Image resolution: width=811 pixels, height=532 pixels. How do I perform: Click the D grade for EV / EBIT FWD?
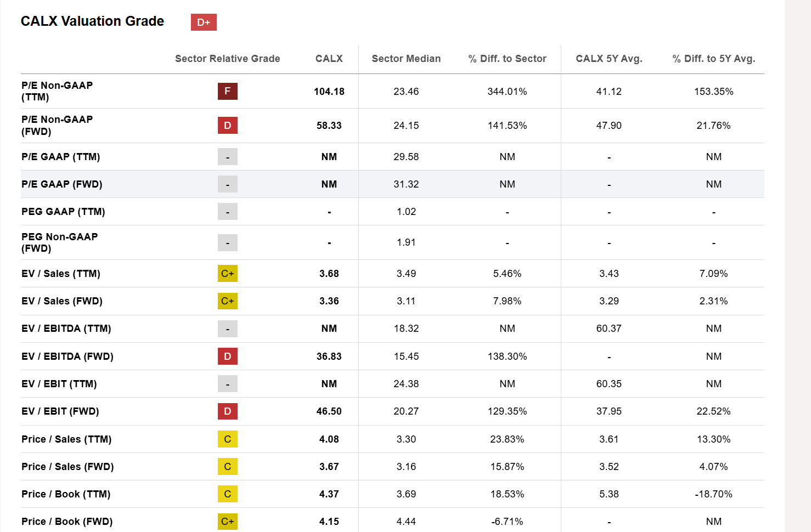click(x=227, y=411)
